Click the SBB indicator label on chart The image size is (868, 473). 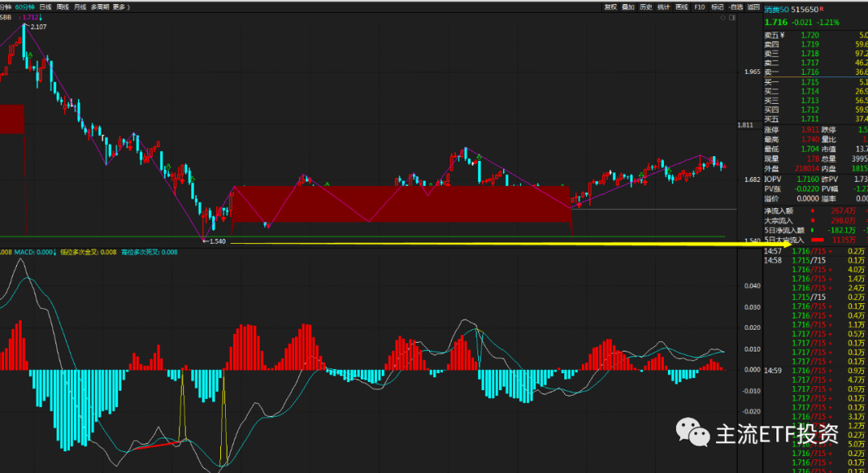click(x=6, y=18)
